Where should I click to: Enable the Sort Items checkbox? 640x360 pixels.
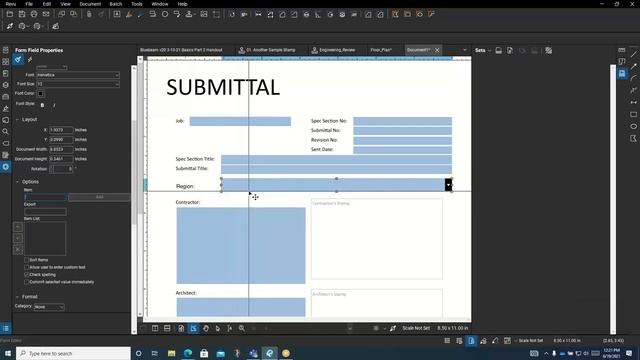tap(27, 260)
